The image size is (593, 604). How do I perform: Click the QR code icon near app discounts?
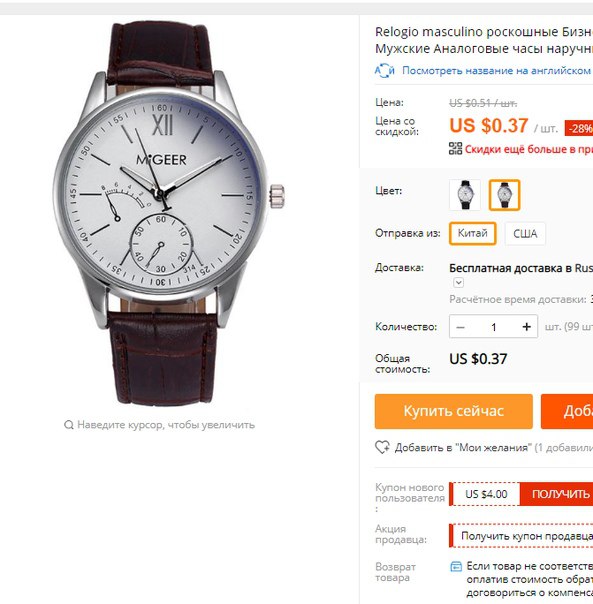[455, 149]
